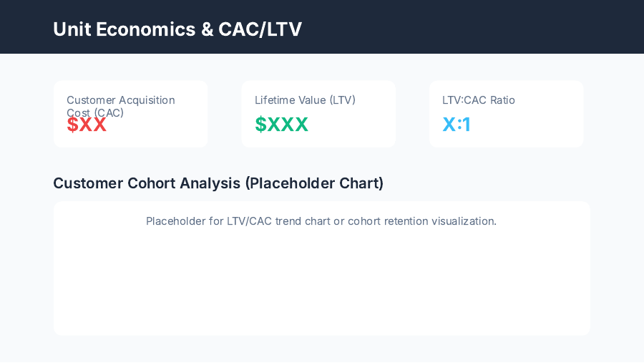
Task: Click the blue X:1 ratio value
Action: (x=457, y=125)
